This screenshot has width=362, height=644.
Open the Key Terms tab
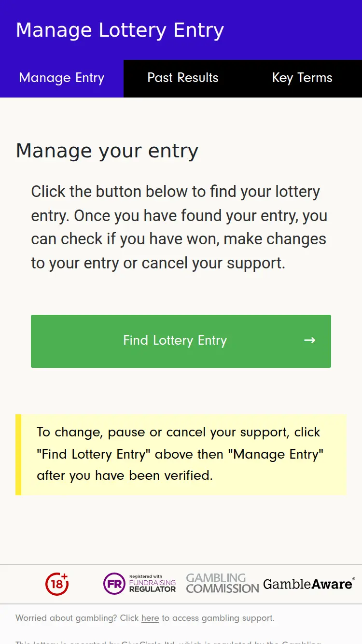pyautogui.click(x=302, y=78)
